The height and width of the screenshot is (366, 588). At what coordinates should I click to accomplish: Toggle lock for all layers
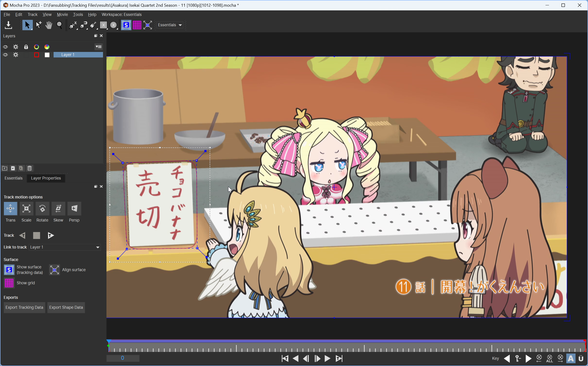tap(26, 47)
